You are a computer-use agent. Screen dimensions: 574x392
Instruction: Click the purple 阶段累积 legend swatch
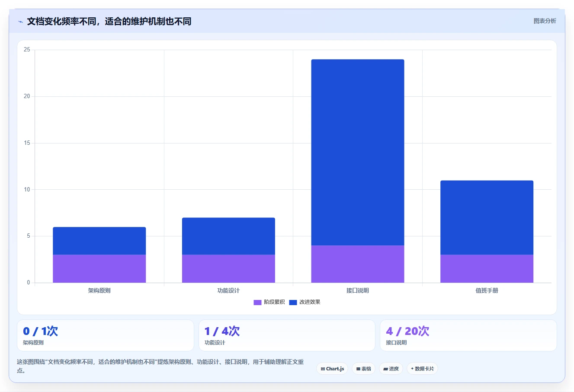tap(257, 302)
